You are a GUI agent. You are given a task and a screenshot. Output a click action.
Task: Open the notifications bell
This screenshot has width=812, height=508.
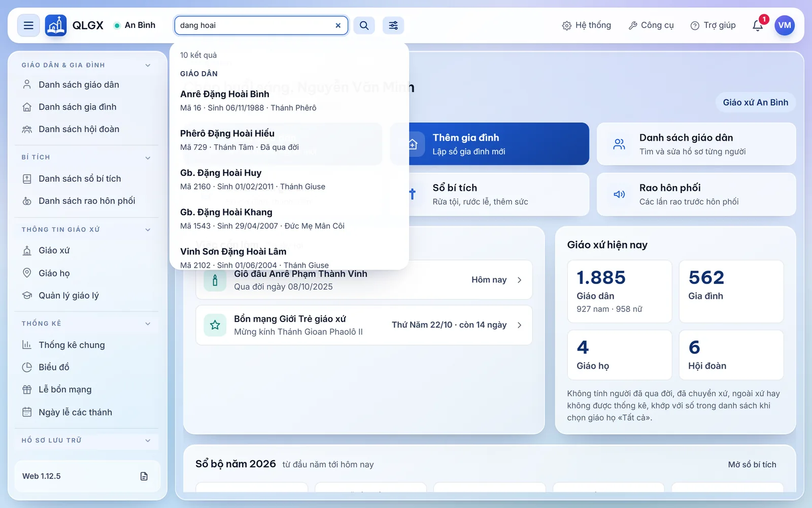tap(758, 25)
